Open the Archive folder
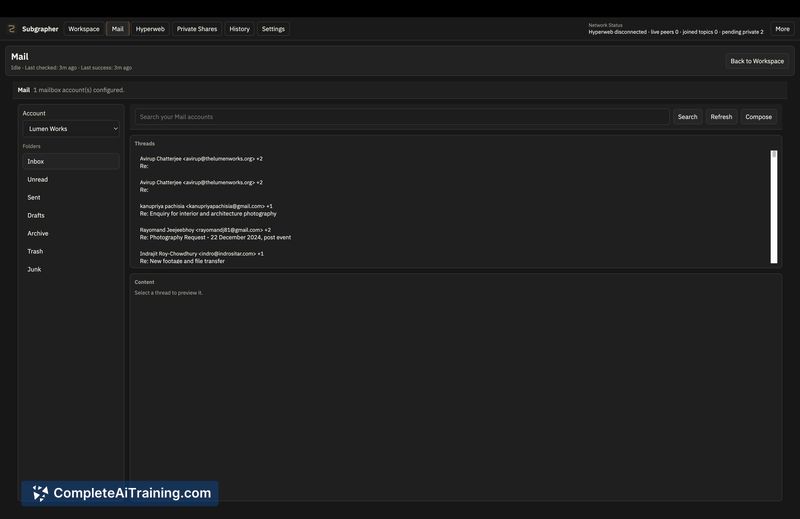The image size is (800, 519). tap(71, 233)
